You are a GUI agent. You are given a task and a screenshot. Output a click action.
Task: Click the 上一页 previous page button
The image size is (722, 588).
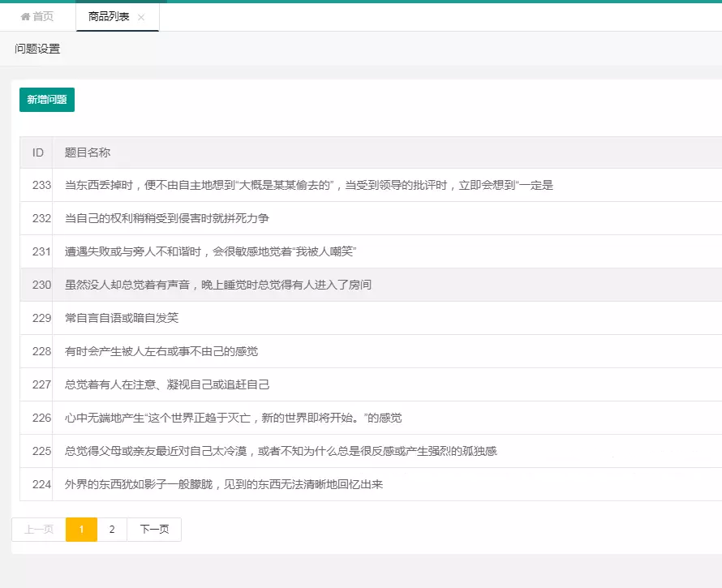coord(39,530)
